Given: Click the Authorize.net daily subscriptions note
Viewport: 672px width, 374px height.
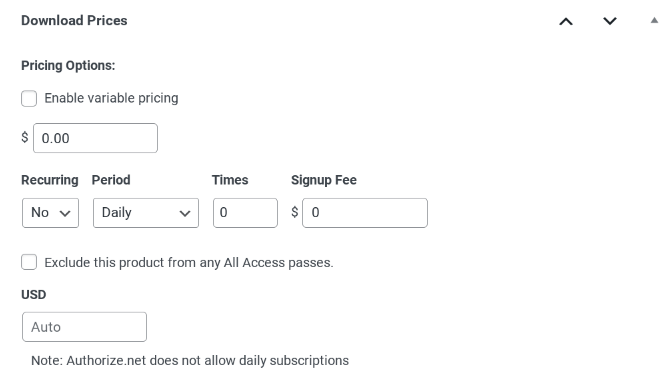Looking at the screenshot, I should click(190, 360).
